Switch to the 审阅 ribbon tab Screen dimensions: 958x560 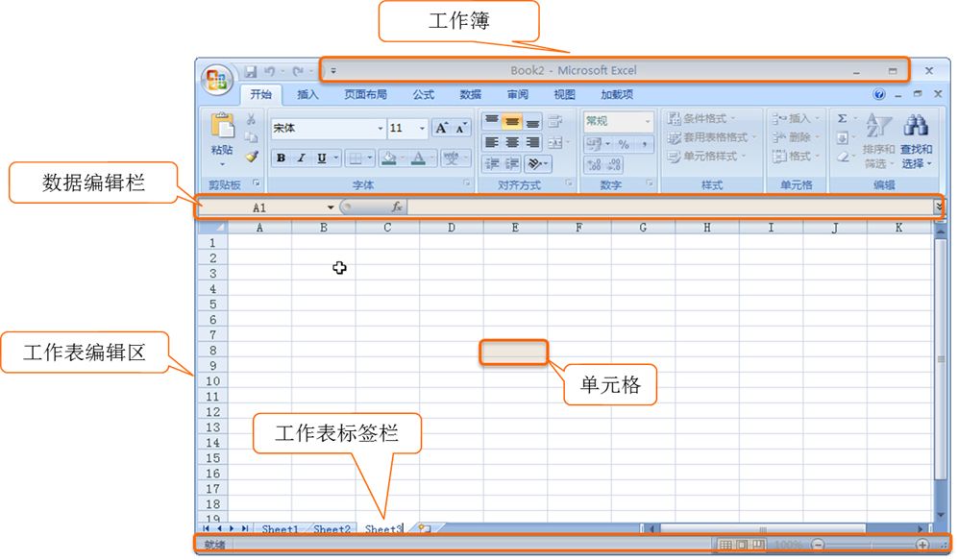(x=518, y=95)
